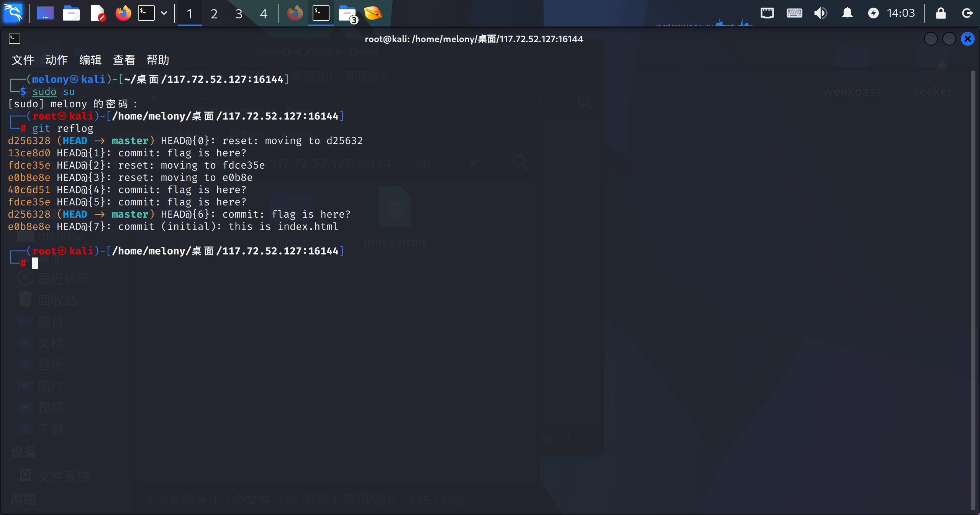
Task: Open the 文件 menu in terminal
Action: coord(23,60)
